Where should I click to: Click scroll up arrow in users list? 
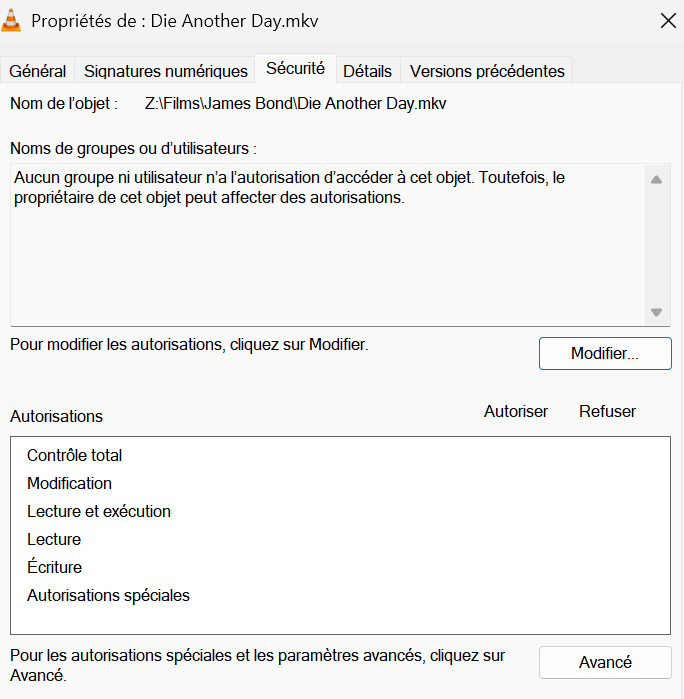point(656,180)
